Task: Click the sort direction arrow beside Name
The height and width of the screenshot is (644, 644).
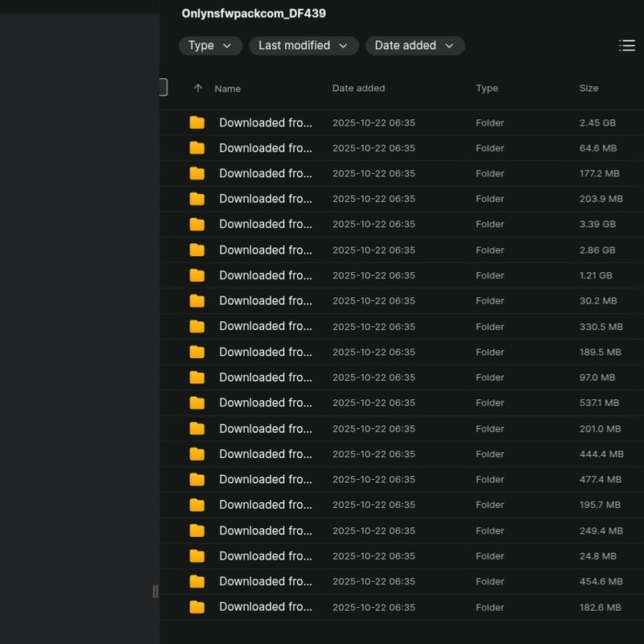Action: (x=198, y=89)
